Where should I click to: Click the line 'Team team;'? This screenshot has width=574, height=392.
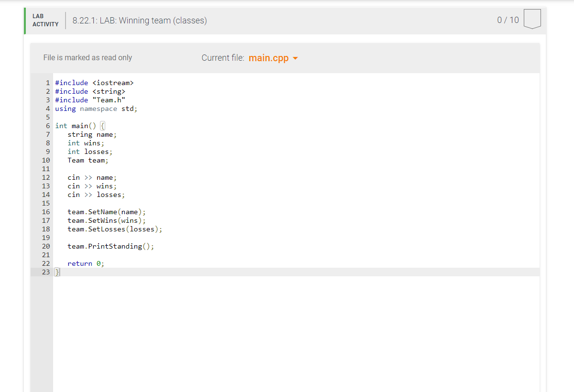click(x=88, y=160)
